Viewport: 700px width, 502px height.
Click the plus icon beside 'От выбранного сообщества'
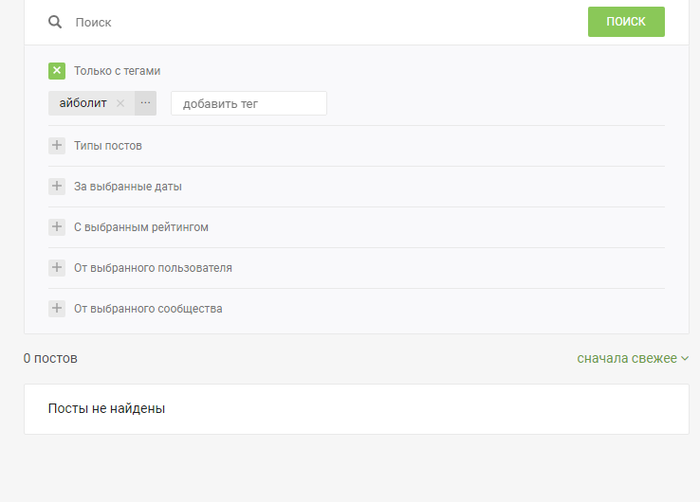pos(57,309)
